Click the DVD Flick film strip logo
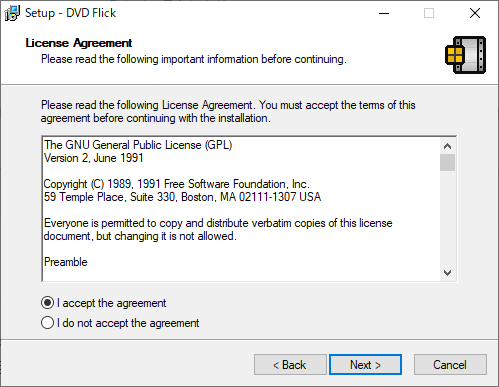Screen dimensions: 499x387 point(465,55)
